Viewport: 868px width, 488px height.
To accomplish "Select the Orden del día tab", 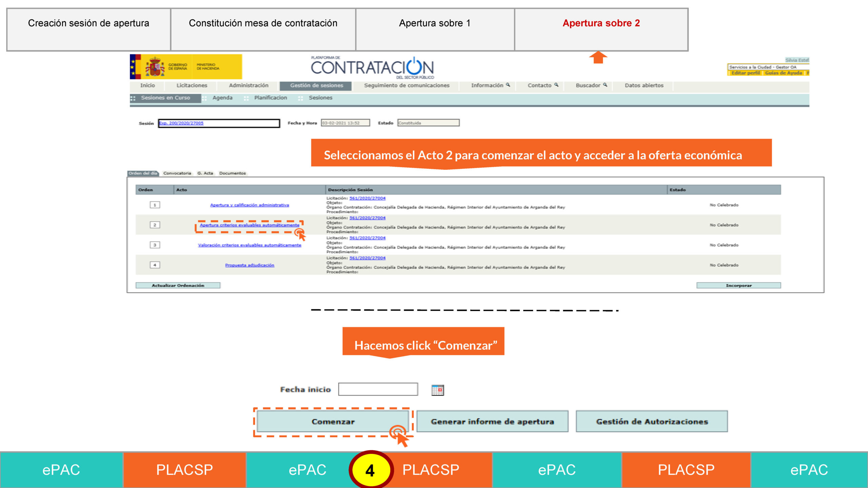I will [x=143, y=173].
